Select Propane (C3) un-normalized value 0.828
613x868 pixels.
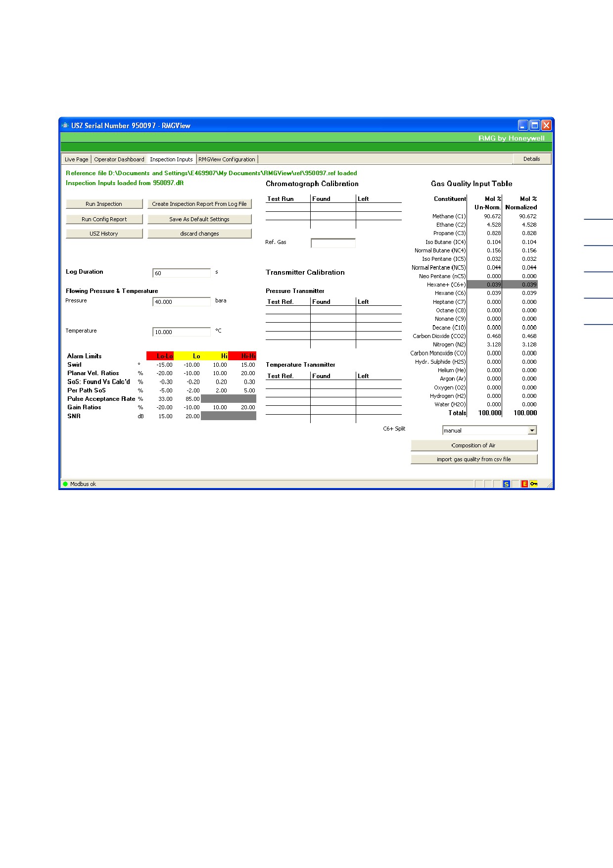(x=494, y=233)
